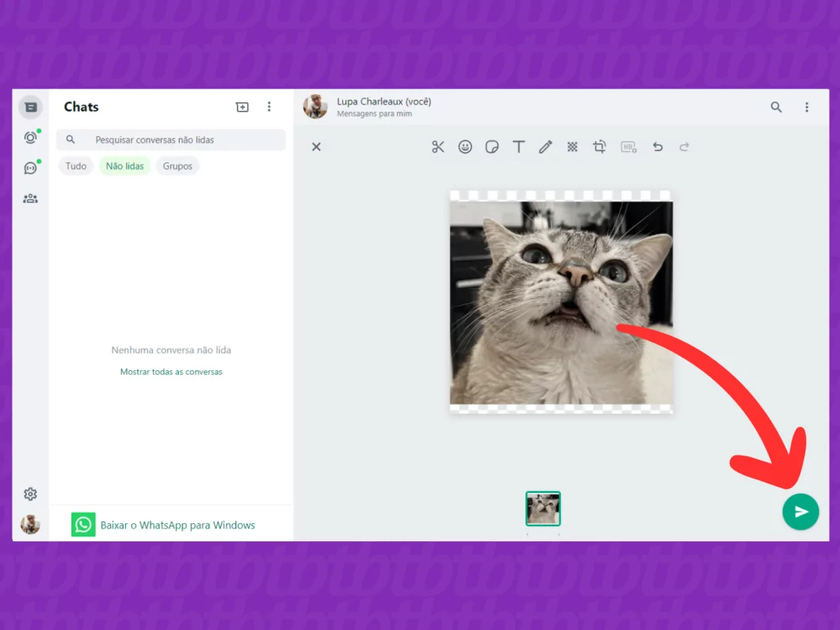Click the cat image preview
Viewport: 840px width, 630px height.
tap(561, 302)
